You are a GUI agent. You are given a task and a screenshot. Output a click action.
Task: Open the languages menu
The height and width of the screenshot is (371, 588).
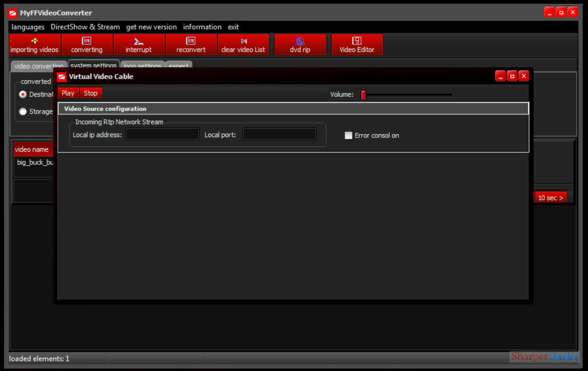click(28, 27)
